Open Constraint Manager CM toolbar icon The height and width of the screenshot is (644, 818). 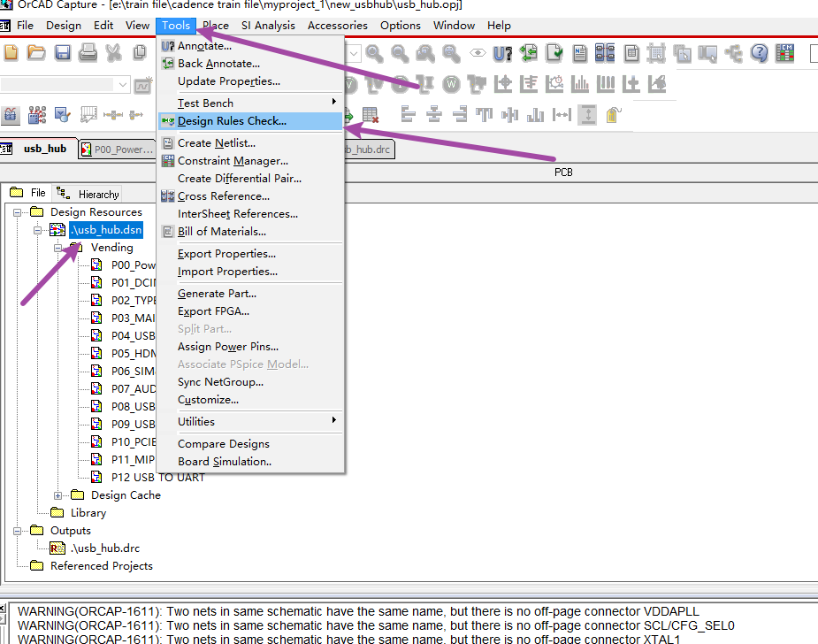(784, 53)
